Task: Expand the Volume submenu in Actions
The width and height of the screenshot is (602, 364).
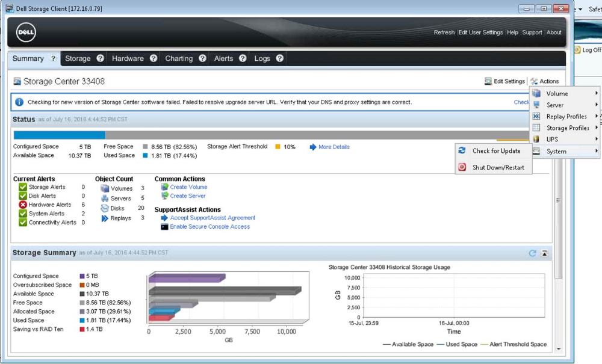Action: [x=565, y=93]
